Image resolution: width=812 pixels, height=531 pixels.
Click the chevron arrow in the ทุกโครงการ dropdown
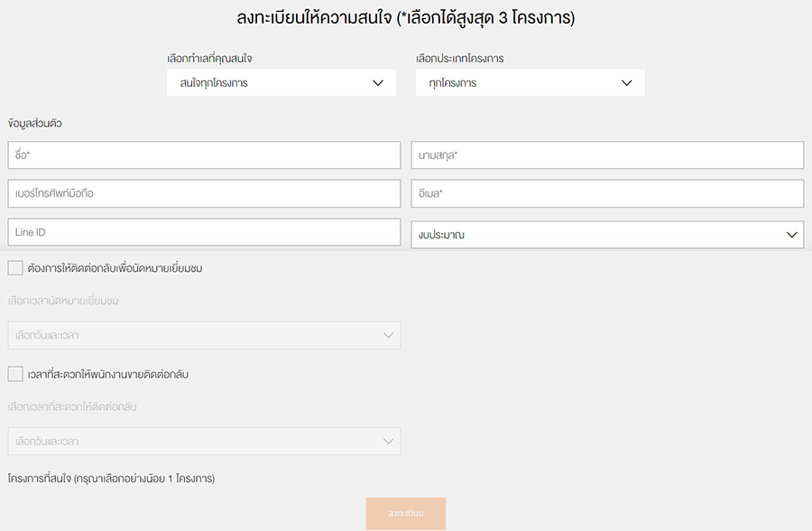628,83
